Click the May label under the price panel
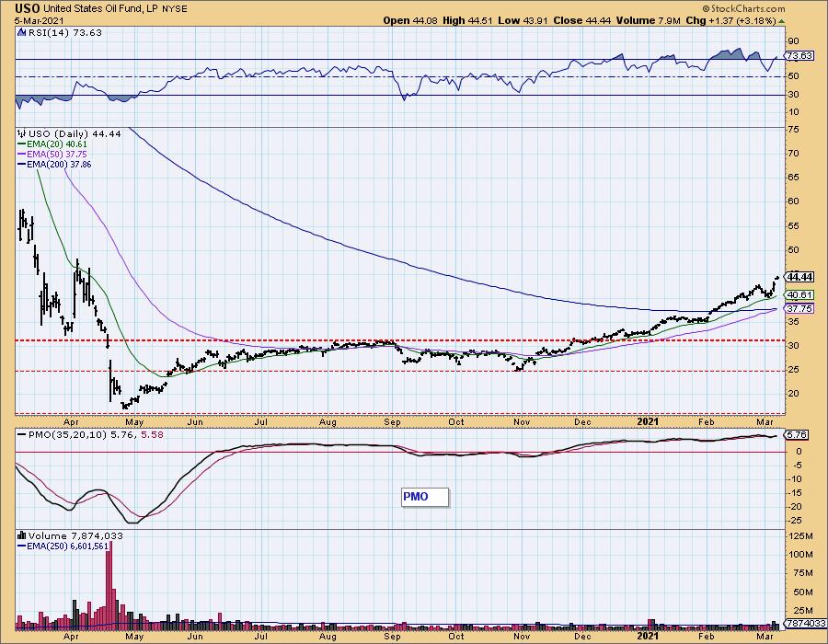This screenshot has height=644, width=828. pos(134,422)
